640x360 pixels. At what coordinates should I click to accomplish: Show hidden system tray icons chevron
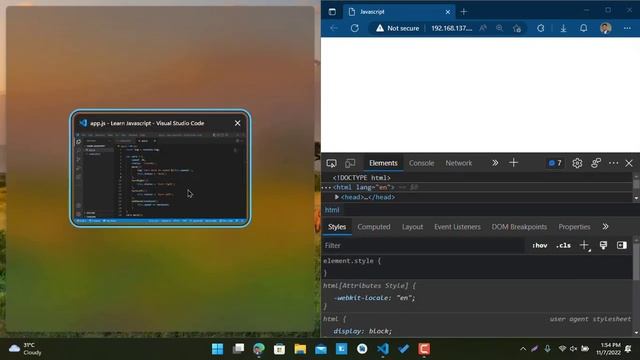[x=523, y=349]
